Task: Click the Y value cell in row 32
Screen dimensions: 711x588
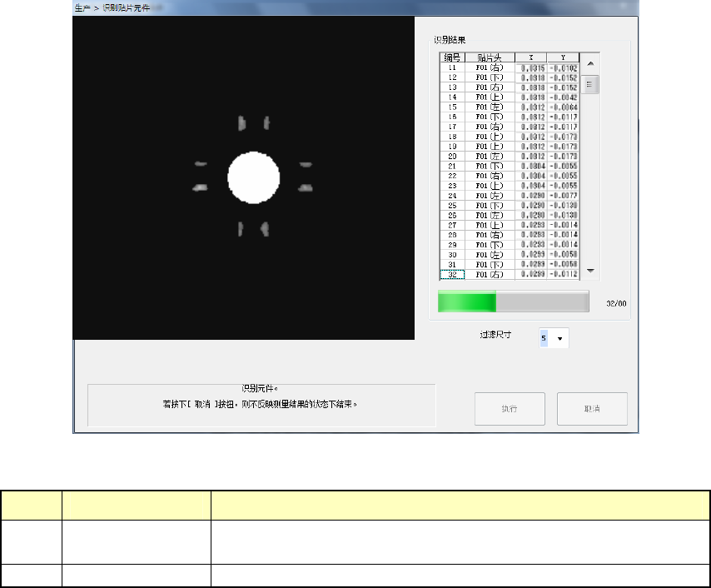Action: [563, 275]
